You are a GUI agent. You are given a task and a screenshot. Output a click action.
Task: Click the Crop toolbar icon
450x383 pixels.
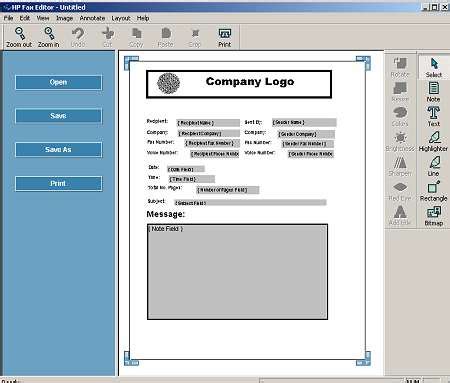(x=195, y=37)
